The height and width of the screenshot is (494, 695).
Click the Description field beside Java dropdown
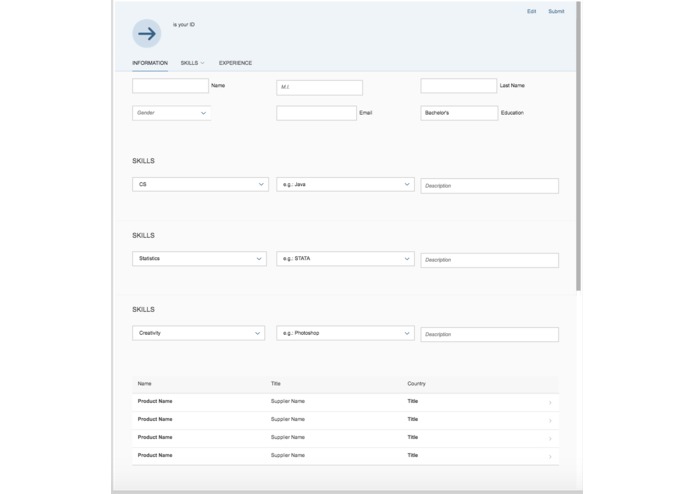click(489, 186)
